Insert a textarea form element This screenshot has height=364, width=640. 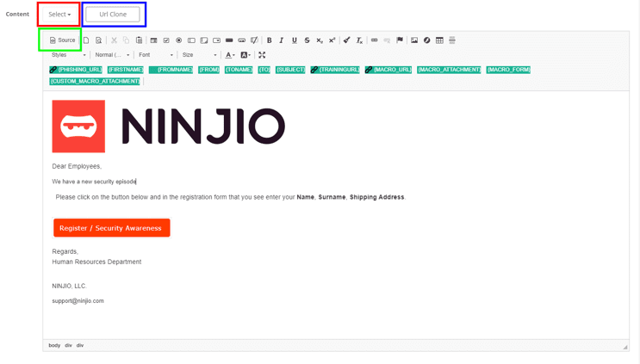[x=203, y=40]
